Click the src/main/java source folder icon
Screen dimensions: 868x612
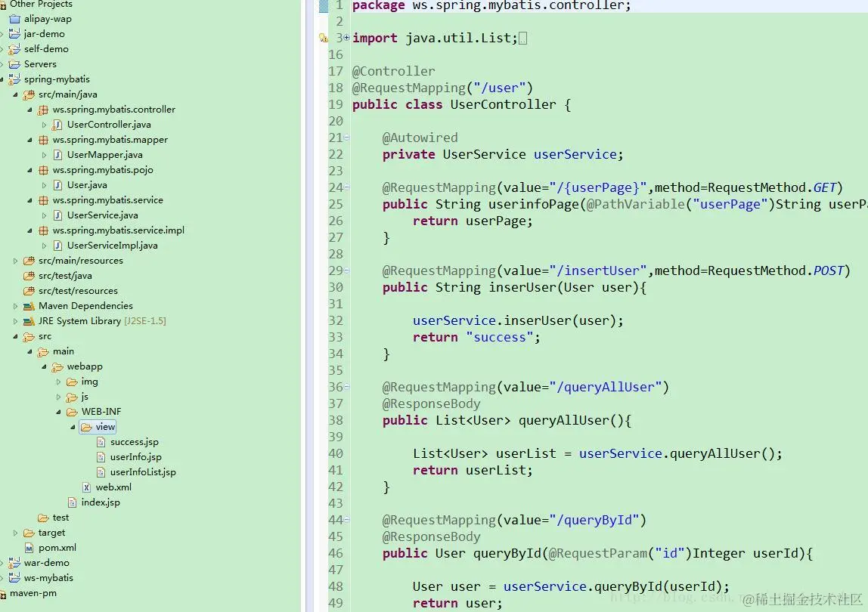29,94
